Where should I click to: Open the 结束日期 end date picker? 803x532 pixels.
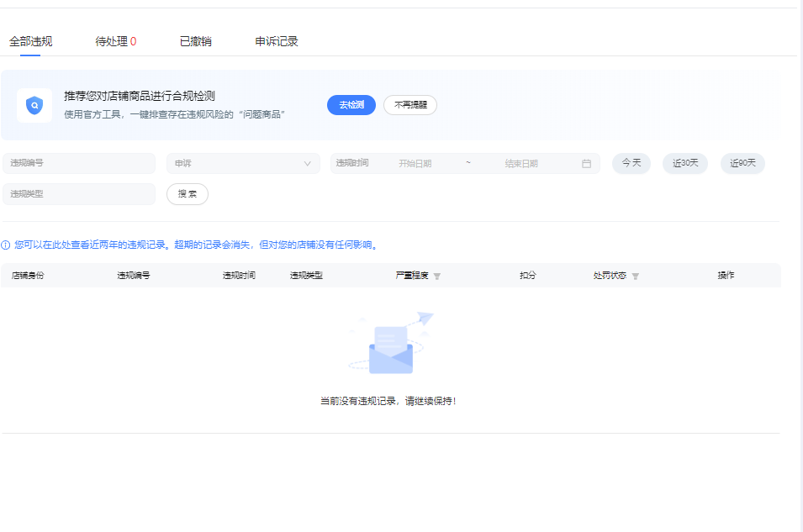521,164
